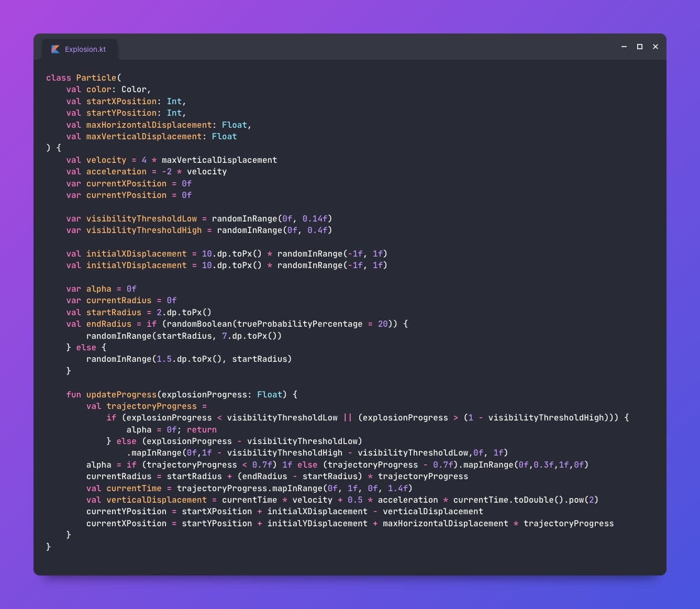Screen dimensions: 700x609
Task: Click 'val startRadius = 2.dp.toPx()' line
Action: [x=139, y=312]
